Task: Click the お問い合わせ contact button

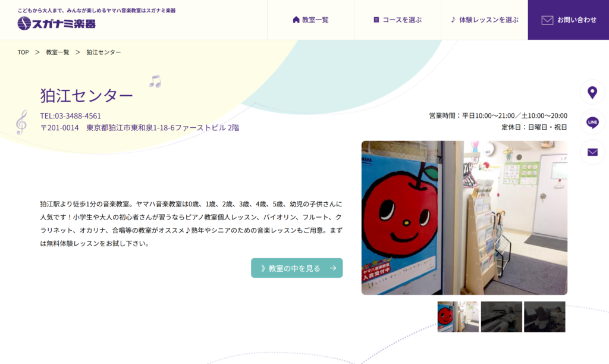Action: (568, 20)
